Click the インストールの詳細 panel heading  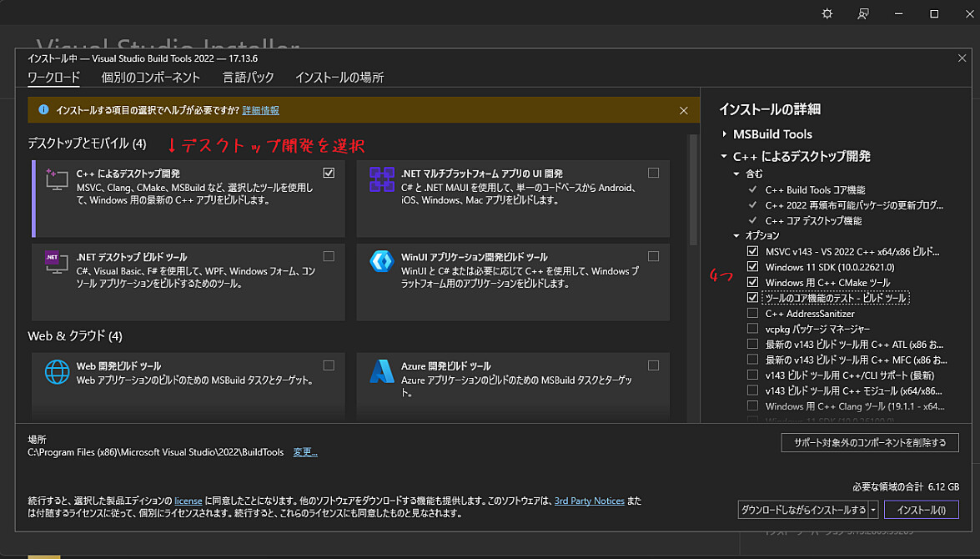point(769,109)
